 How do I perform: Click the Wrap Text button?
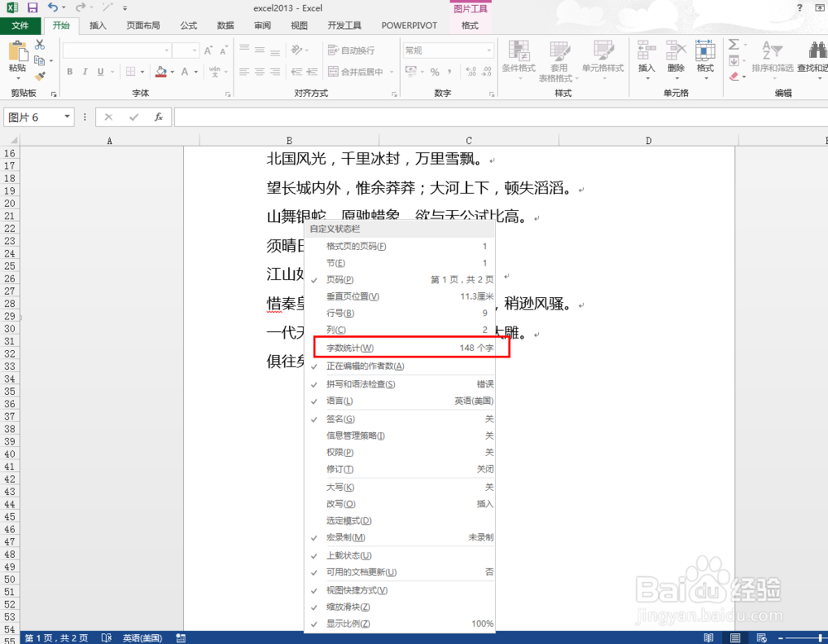click(x=351, y=50)
